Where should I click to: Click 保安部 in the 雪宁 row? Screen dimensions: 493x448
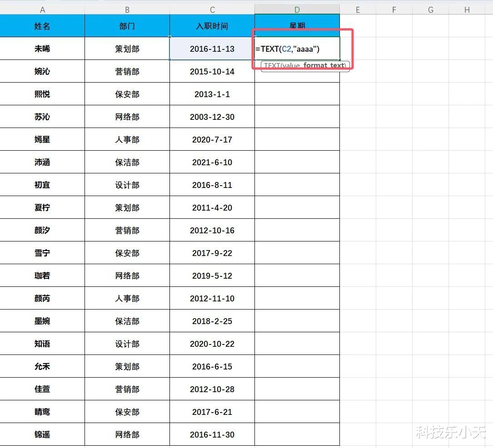127,253
